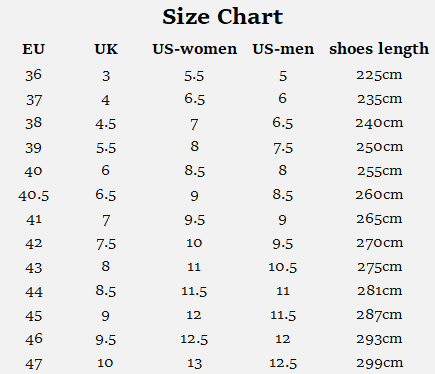Click the 225cm shoes length value
This screenshot has width=435, height=374.
379,75
